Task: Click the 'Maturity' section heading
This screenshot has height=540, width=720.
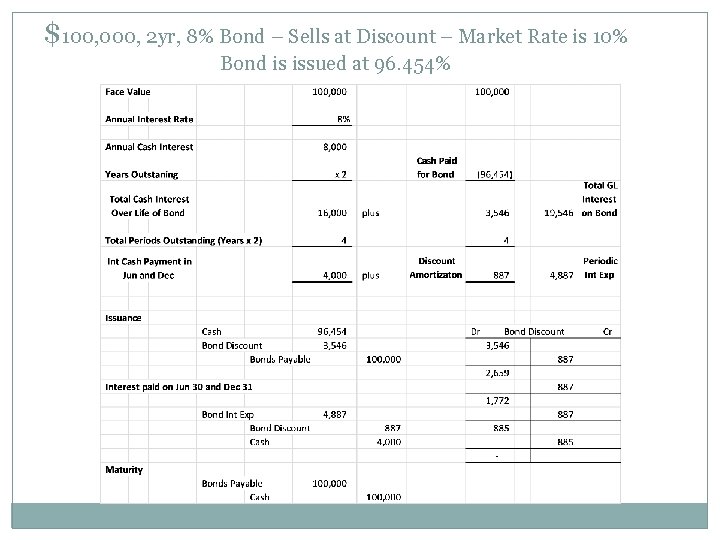Action: pyautogui.click(x=124, y=469)
